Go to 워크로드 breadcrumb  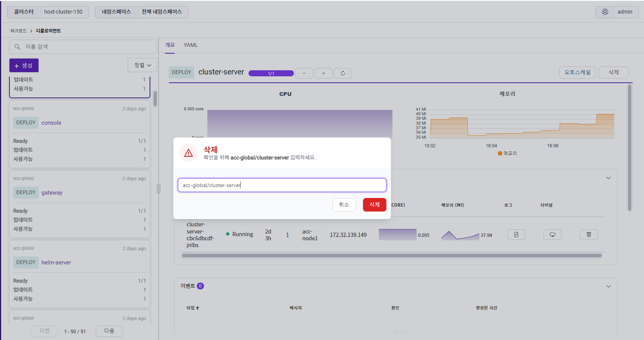19,31
